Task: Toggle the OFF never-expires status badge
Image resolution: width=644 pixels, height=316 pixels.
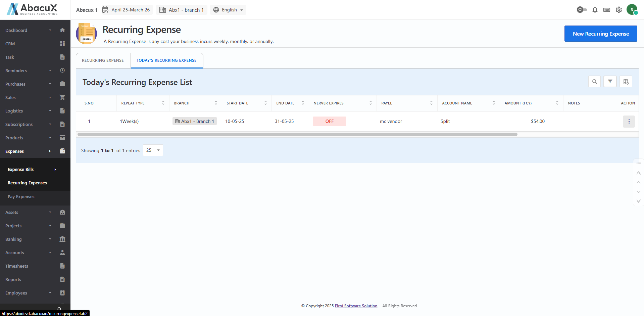Action: point(329,121)
